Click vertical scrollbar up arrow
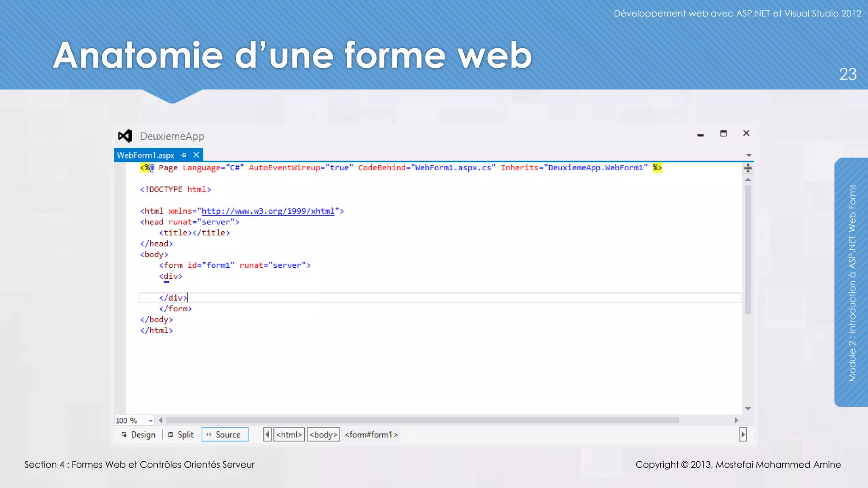This screenshot has width=868, height=488. coord(748,180)
